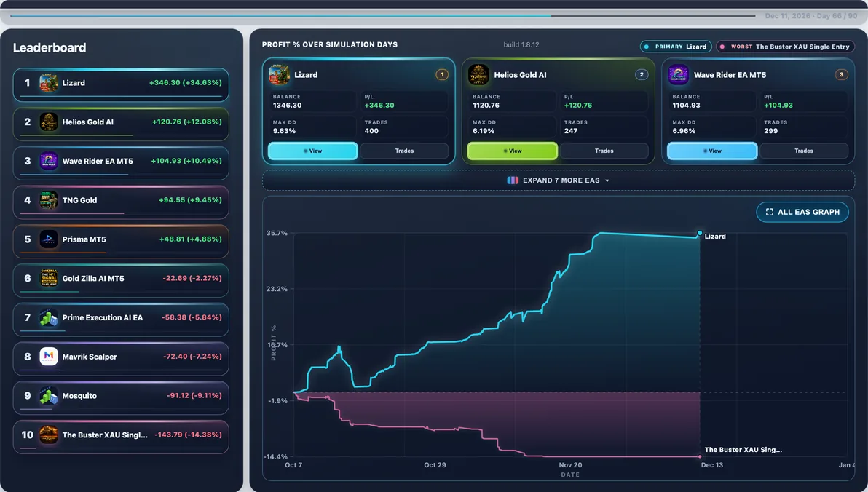
Task: Click the Buster XAU end-point marker on chart
Action: point(700,456)
